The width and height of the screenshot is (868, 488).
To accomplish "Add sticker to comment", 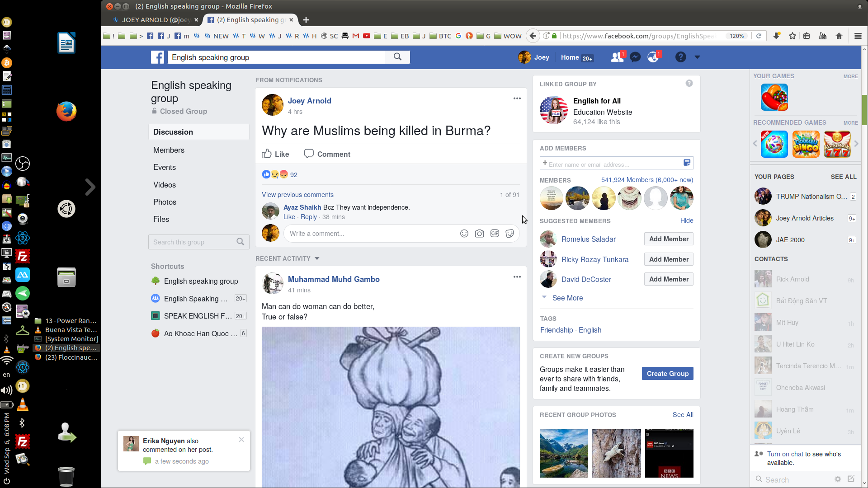I will click(x=510, y=234).
